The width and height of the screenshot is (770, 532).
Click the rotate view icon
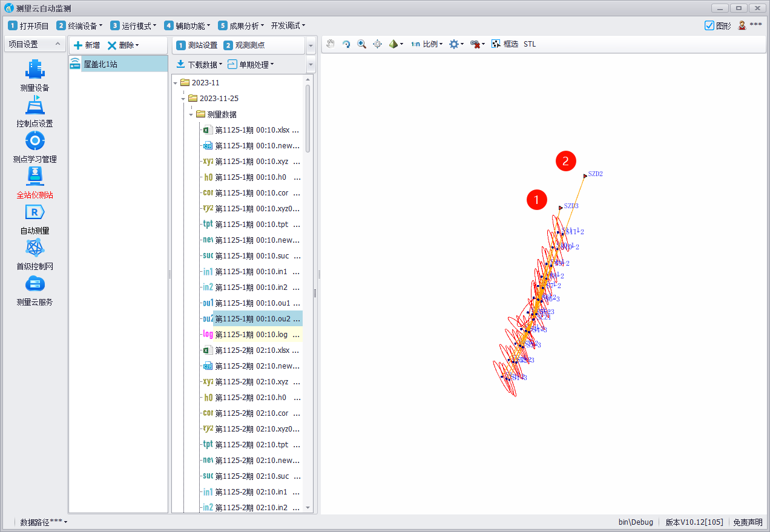point(346,44)
